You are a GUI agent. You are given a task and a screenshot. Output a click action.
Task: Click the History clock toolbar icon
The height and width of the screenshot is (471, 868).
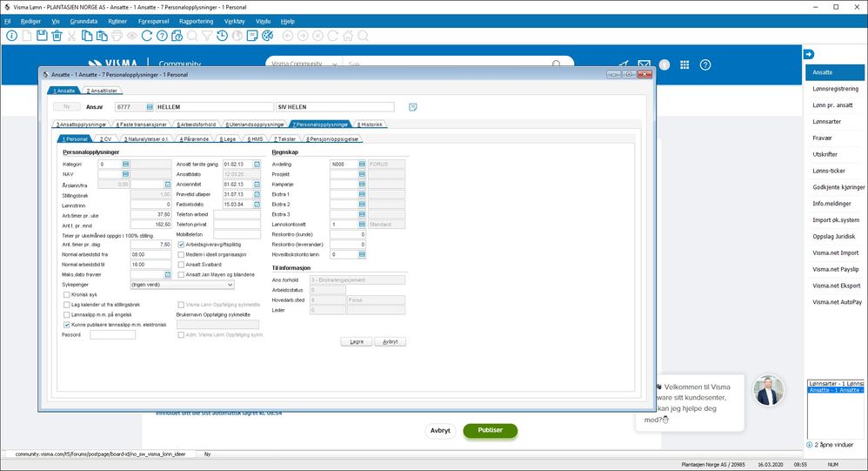coord(222,36)
